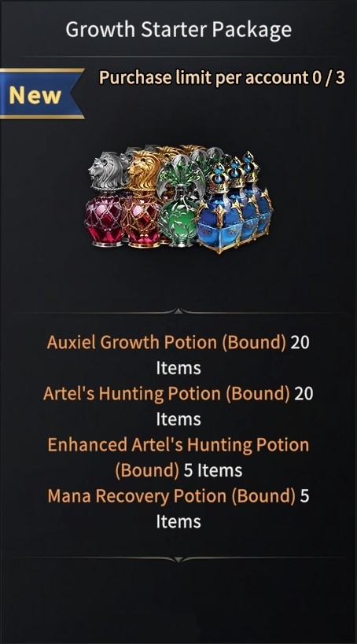Open Auxiel Growth Potion (Bound) item details
Image resolution: width=357 pixels, height=644 pixels.
167,342
